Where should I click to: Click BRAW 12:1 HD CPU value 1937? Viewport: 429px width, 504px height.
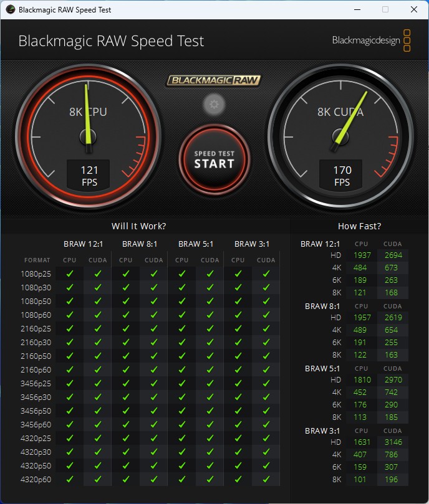[362, 255]
